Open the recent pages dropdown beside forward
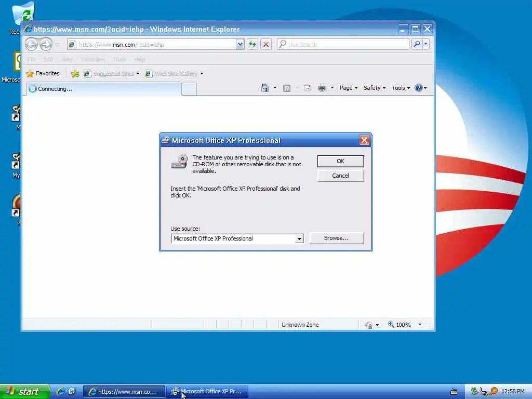 click(x=57, y=45)
